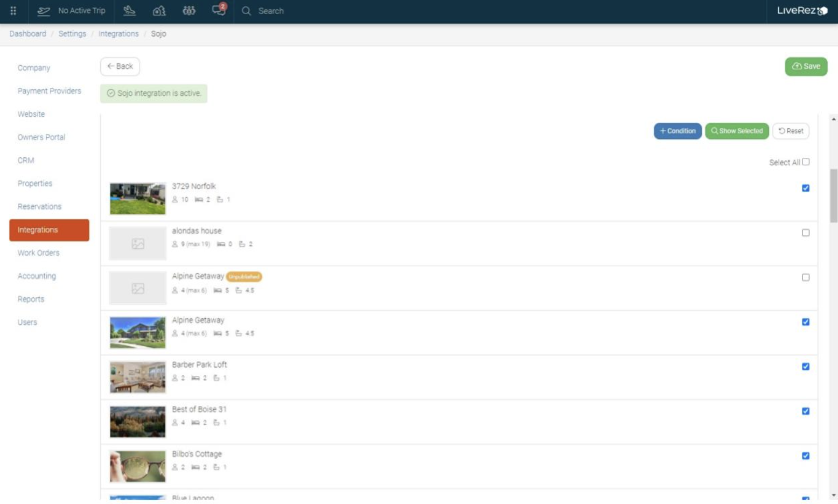Uncheck the 3729 Norfolk property checkbox
Screen dimensions: 838x504
[805, 188]
